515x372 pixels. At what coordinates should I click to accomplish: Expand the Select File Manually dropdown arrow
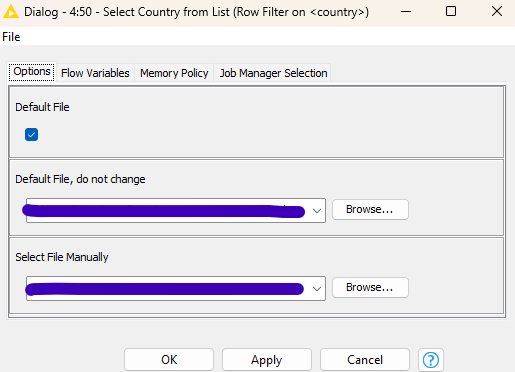pyautogui.click(x=317, y=289)
